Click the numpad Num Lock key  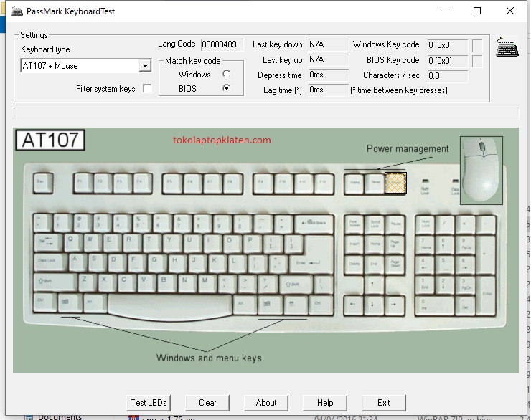pyautogui.click(x=426, y=224)
